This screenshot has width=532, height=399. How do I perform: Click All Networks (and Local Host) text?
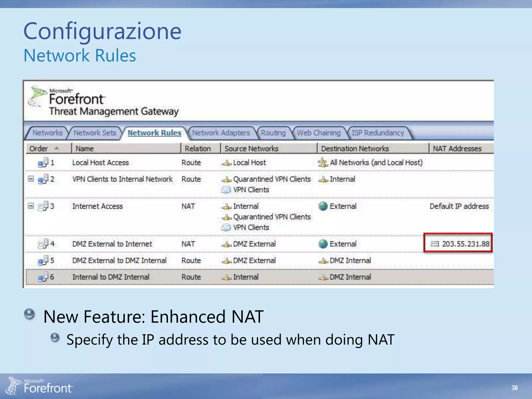click(376, 163)
